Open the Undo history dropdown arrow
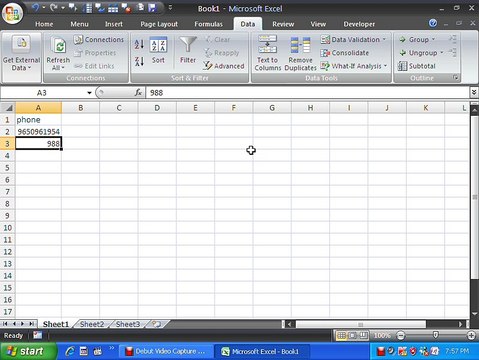 click(x=44, y=7)
